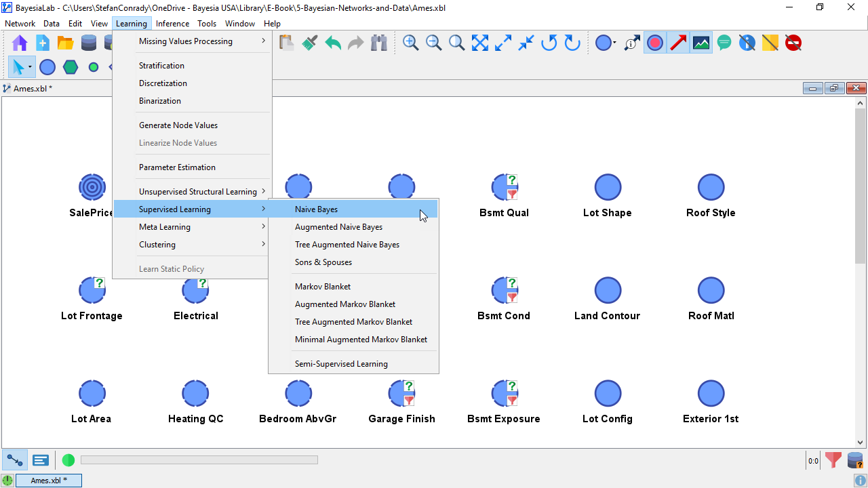Switch to modeling mode in the status bar
868x488 pixels.
(15, 460)
